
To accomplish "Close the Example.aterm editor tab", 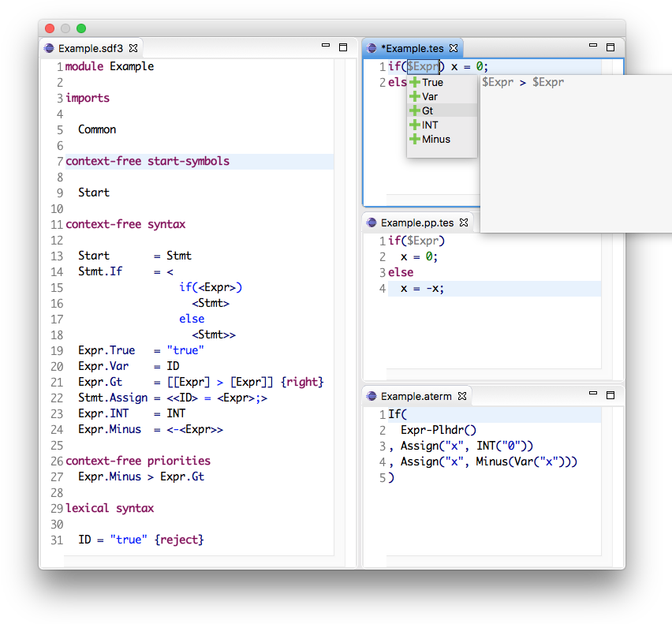I will (462, 396).
